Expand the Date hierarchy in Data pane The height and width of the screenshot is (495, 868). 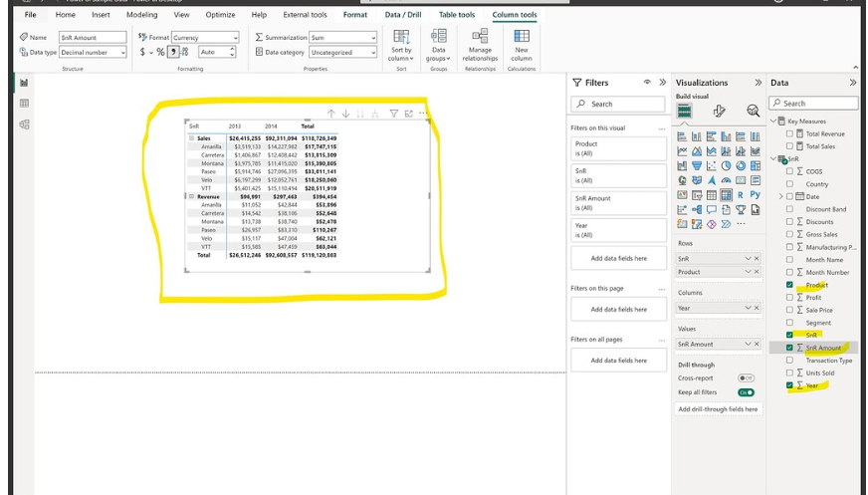click(780, 196)
